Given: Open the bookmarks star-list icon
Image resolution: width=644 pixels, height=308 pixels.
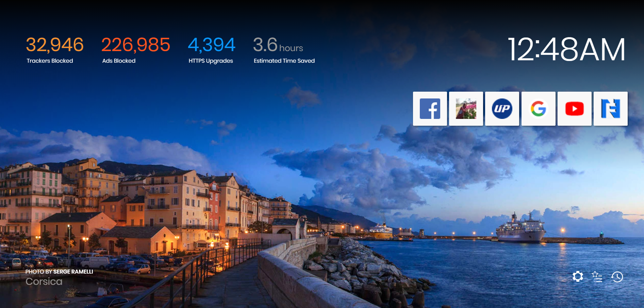Looking at the screenshot, I should point(597,277).
